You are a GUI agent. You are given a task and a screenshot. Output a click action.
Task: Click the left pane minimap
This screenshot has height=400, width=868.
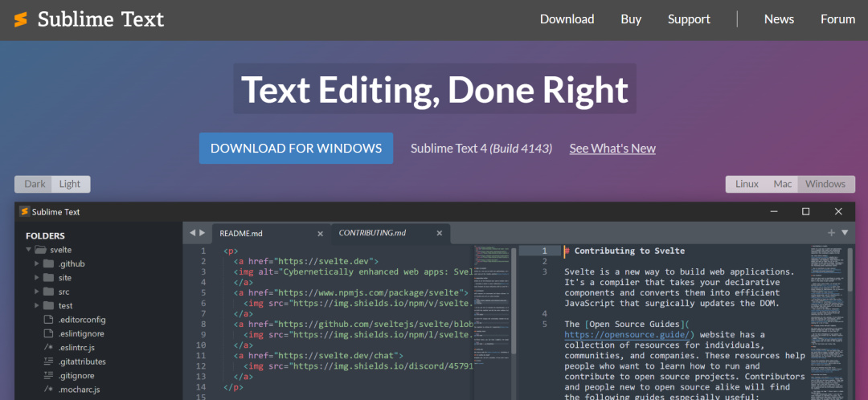click(x=492, y=304)
